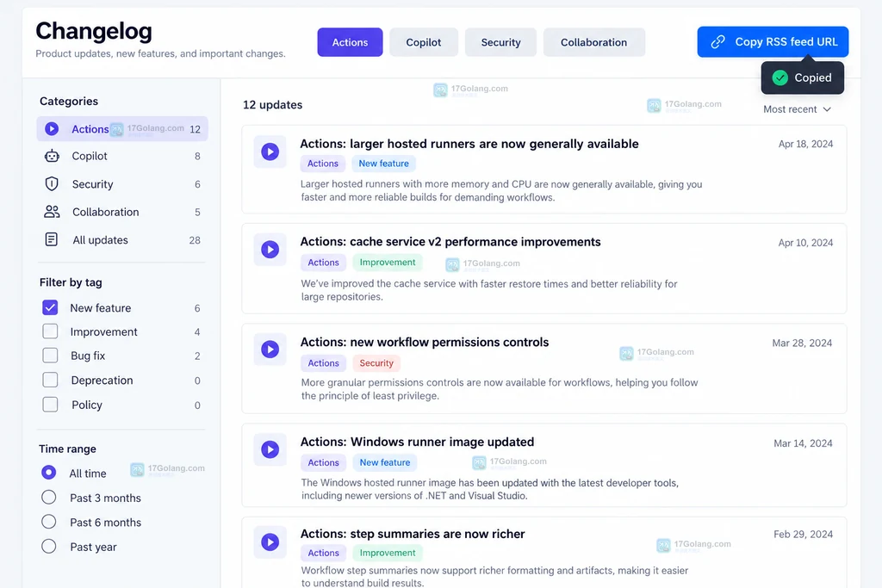Click Actions tag on workflow permissions update
The height and width of the screenshot is (588, 882).
324,363
